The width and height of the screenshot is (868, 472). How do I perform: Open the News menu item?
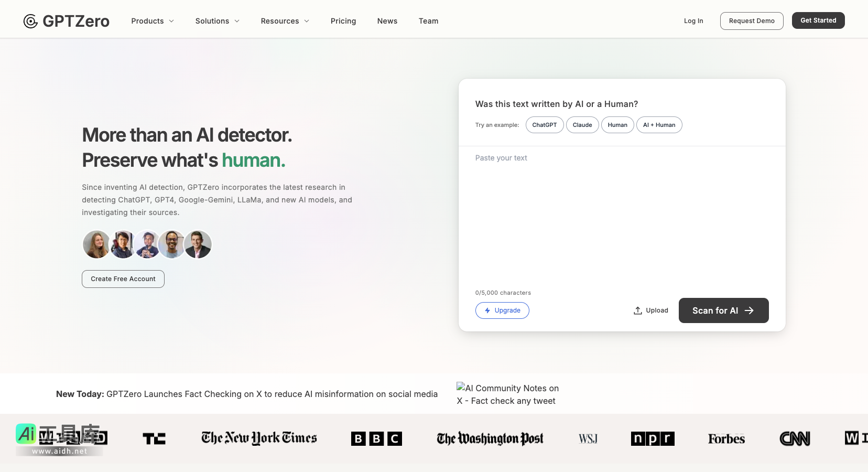pyautogui.click(x=387, y=21)
